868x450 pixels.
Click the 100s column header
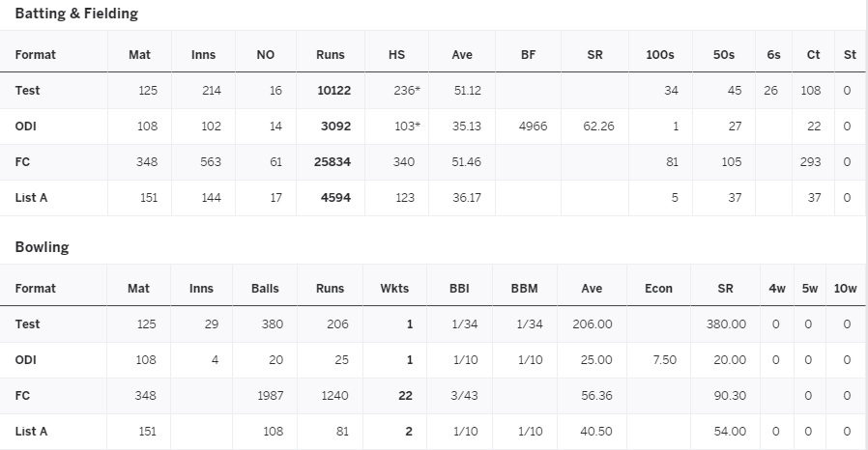click(x=660, y=55)
